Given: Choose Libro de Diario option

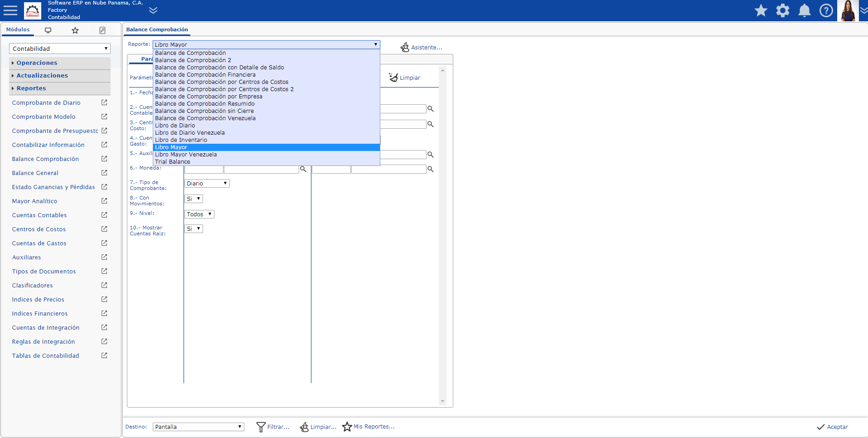Looking at the screenshot, I should tap(266, 126).
